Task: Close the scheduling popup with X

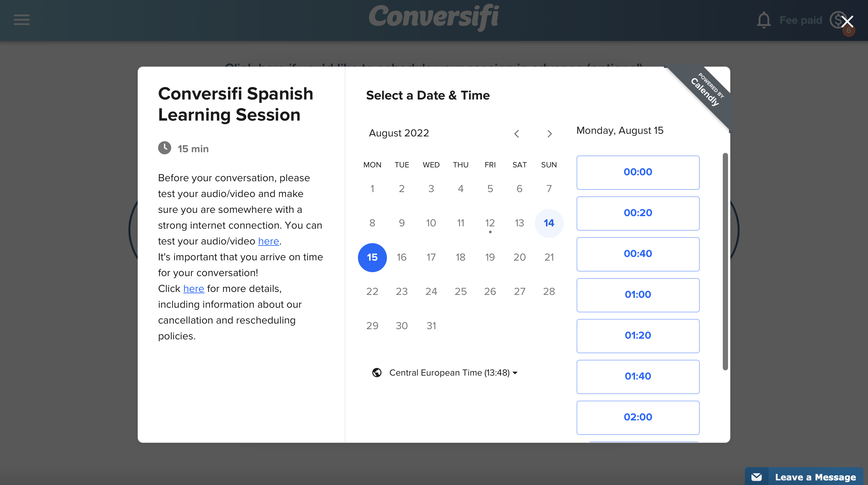Action: pos(847,22)
